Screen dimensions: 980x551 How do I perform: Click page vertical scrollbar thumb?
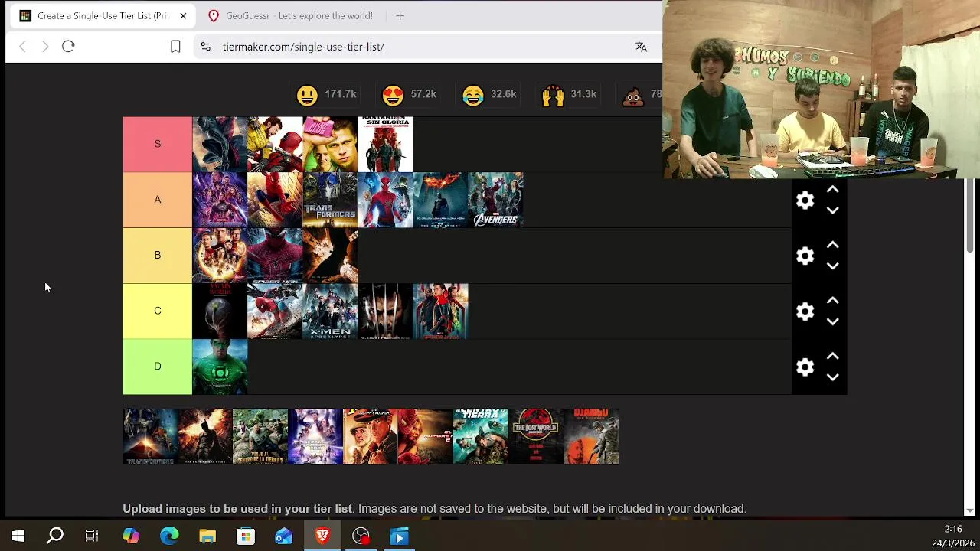pos(970,216)
